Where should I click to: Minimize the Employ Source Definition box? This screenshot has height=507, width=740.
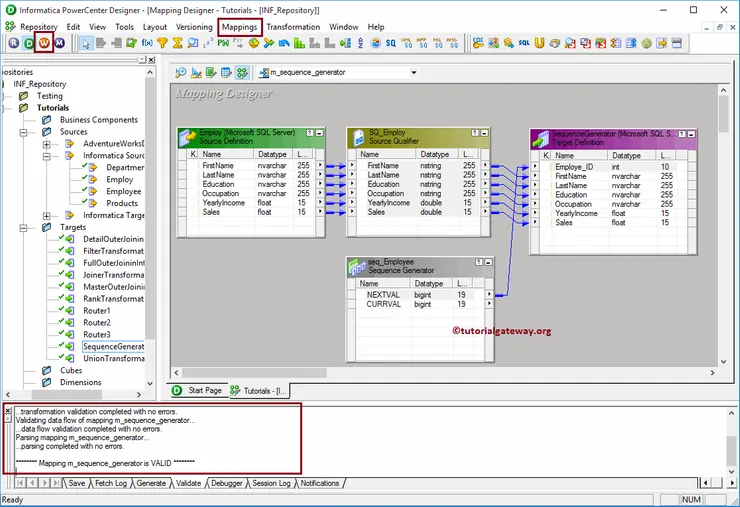click(319, 133)
